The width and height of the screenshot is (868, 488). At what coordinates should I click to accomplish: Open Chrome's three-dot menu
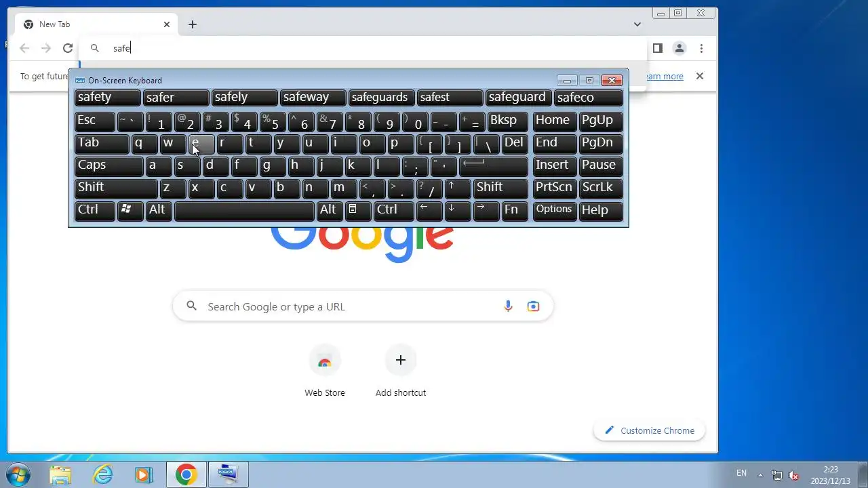[x=701, y=48]
